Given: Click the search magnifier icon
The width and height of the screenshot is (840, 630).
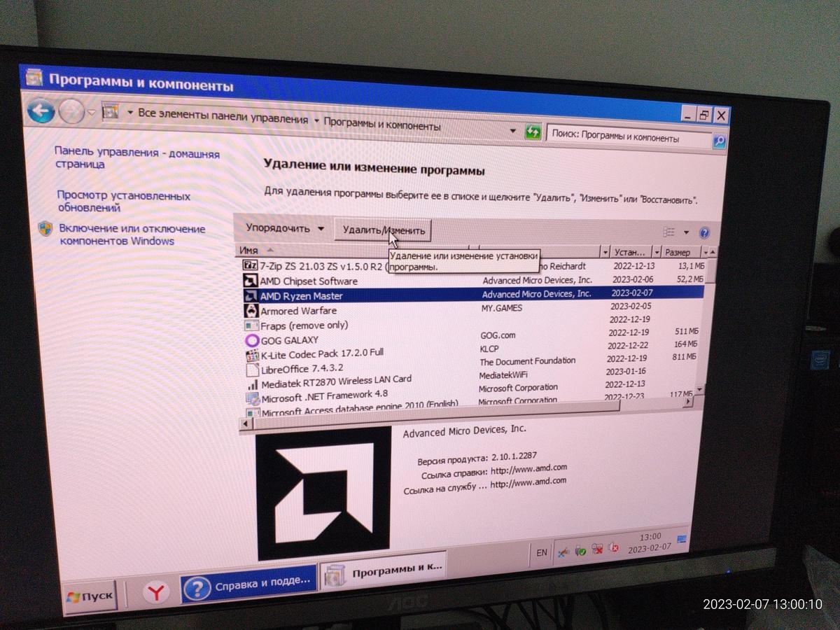Looking at the screenshot, I should tap(719, 141).
